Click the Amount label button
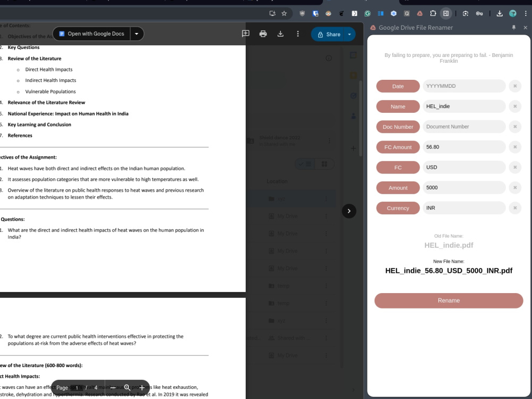 click(398, 188)
